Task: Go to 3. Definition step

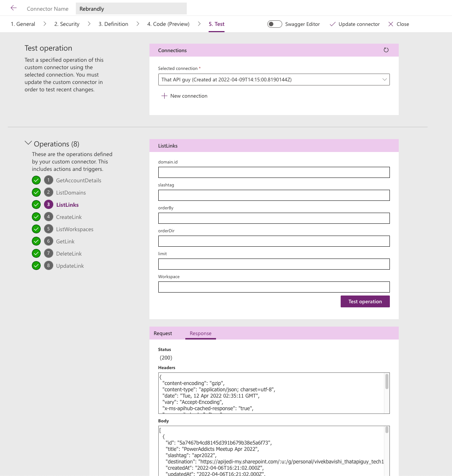Action: point(113,24)
